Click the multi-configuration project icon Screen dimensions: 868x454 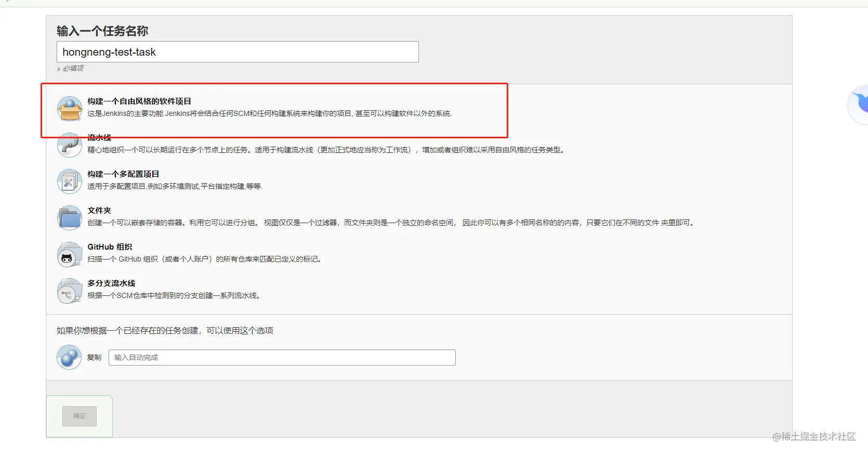69,181
